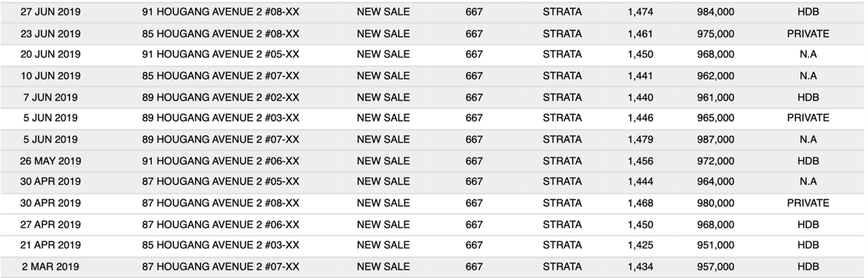Select the 957,000 price cell
Image resolution: width=868 pixels, height=278 pixels.
point(716,267)
